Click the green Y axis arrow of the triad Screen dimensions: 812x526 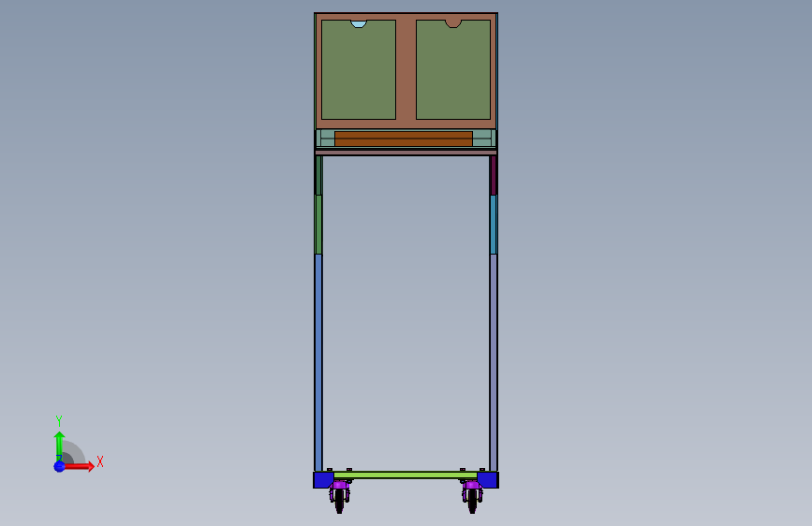click(60, 446)
